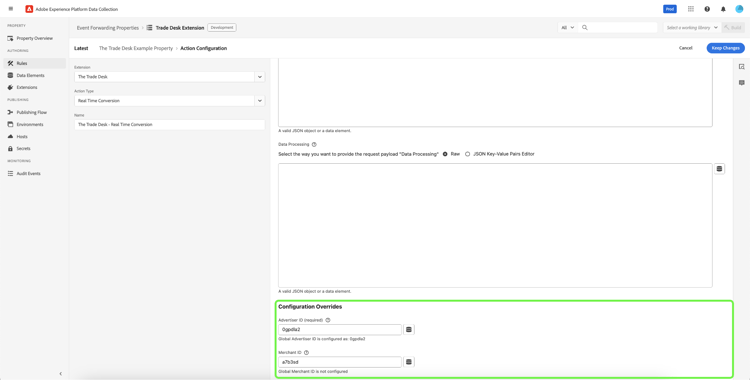Click the Publishing Flow icon

pos(11,112)
